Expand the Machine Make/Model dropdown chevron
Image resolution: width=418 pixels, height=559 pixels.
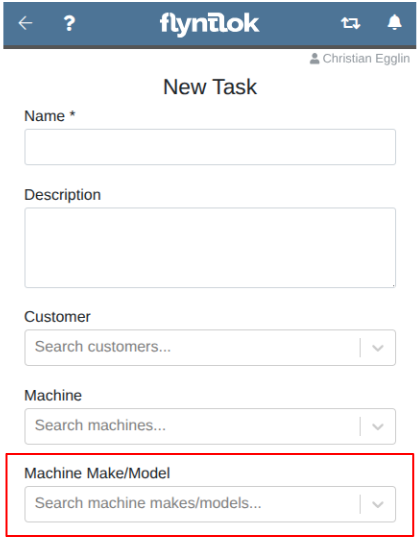pos(378,504)
